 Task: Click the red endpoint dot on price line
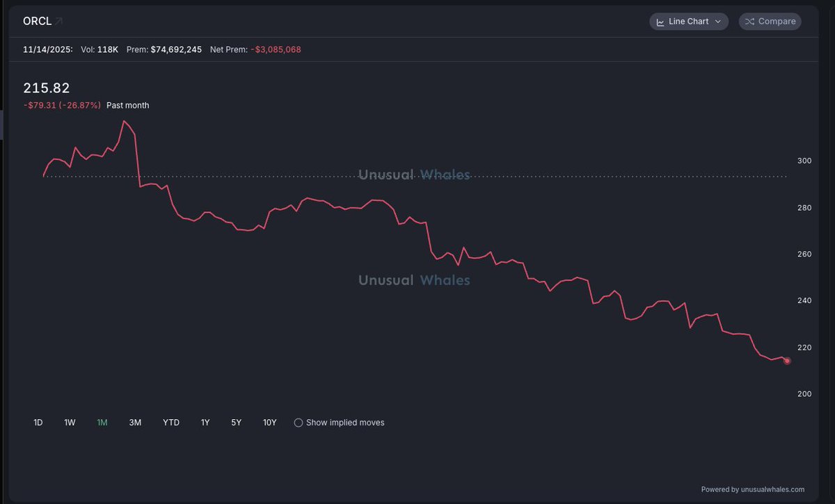pos(787,360)
